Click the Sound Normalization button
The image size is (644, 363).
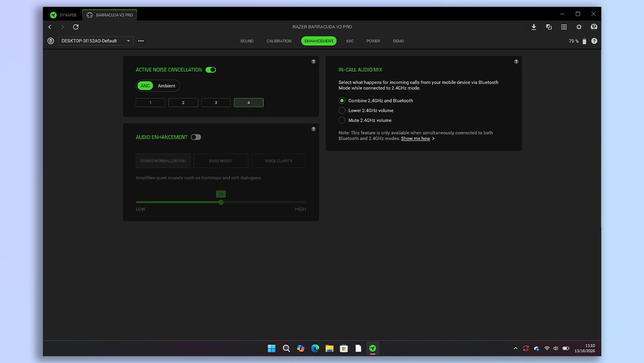click(163, 161)
